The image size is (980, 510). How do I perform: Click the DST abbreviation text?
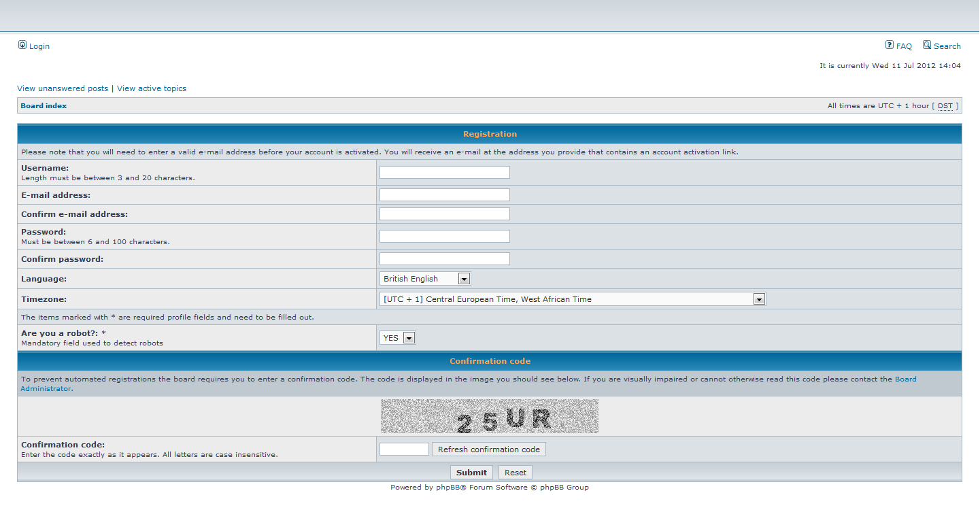coord(945,106)
